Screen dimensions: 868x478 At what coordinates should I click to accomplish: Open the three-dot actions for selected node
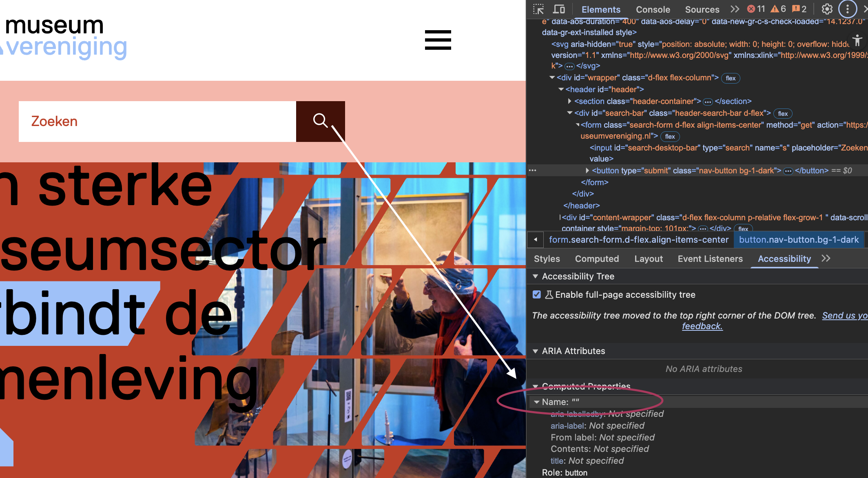[x=533, y=170]
